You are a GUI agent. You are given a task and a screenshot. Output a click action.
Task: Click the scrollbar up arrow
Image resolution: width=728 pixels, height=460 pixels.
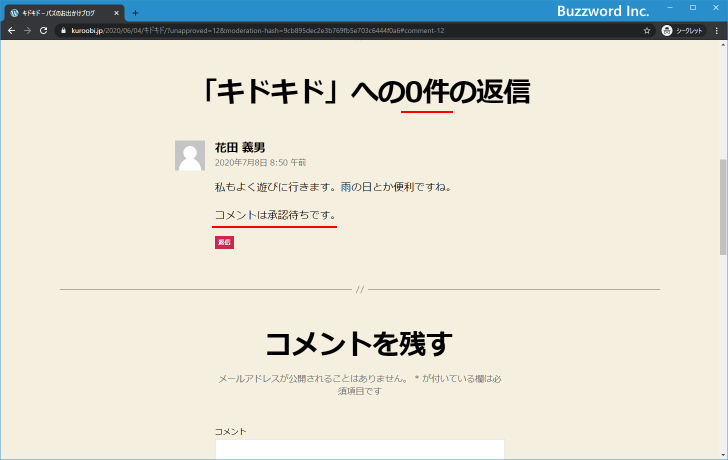[x=723, y=45]
